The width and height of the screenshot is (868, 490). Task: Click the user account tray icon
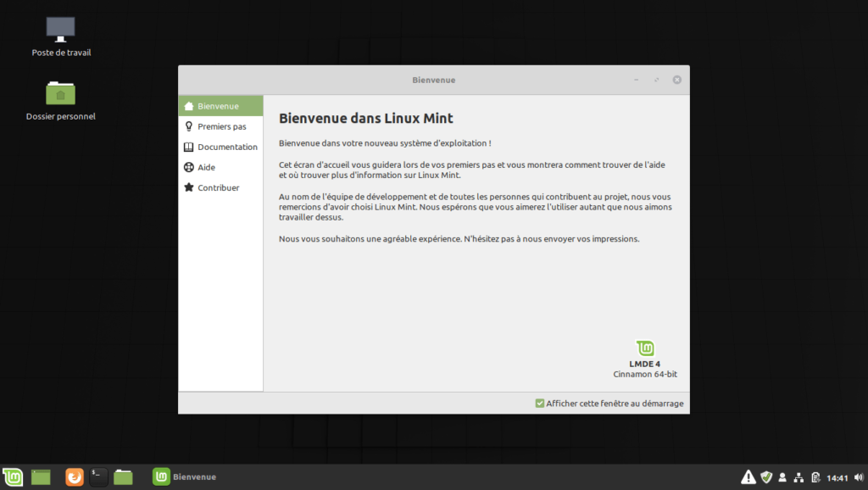(782, 477)
